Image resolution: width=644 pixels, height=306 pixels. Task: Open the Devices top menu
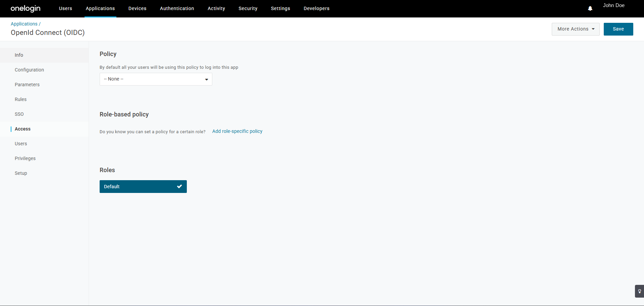coord(138,8)
